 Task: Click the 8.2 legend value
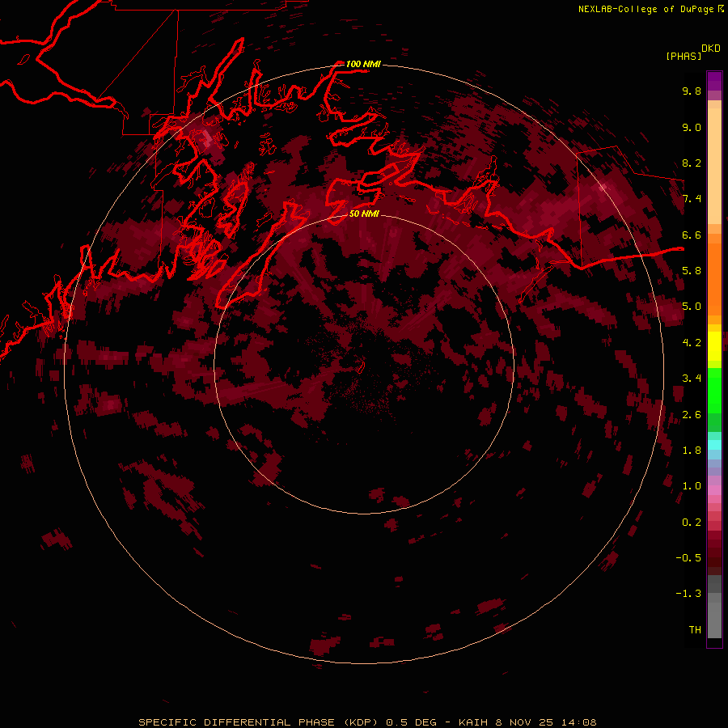(x=692, y=163)
